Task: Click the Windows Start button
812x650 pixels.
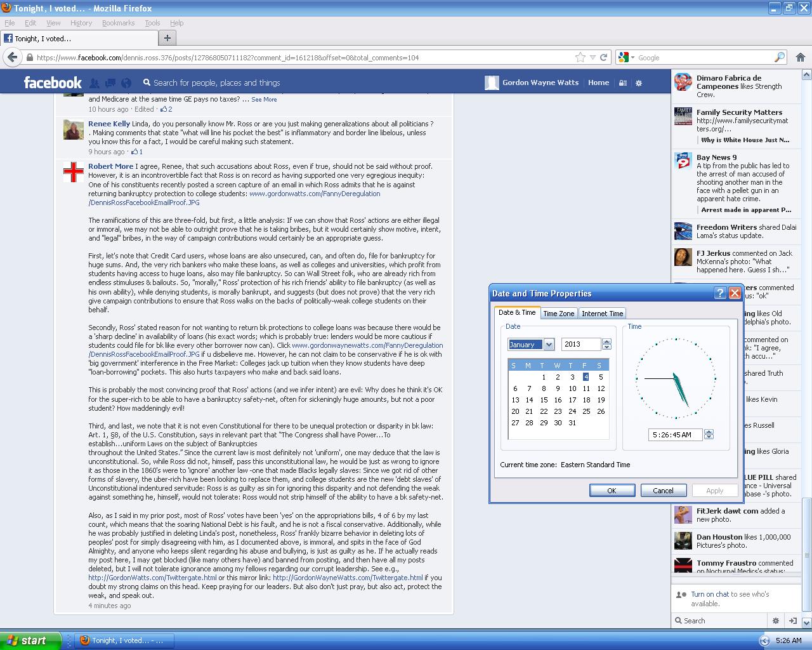Action: click(x=31, y=640)
